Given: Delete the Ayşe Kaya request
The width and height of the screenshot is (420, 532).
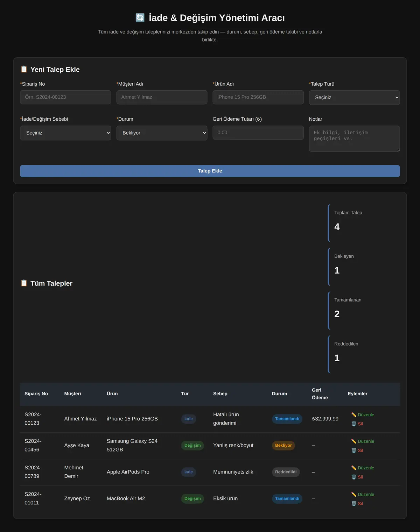Looking at the screenshot, I should click(x=357, y=450).
